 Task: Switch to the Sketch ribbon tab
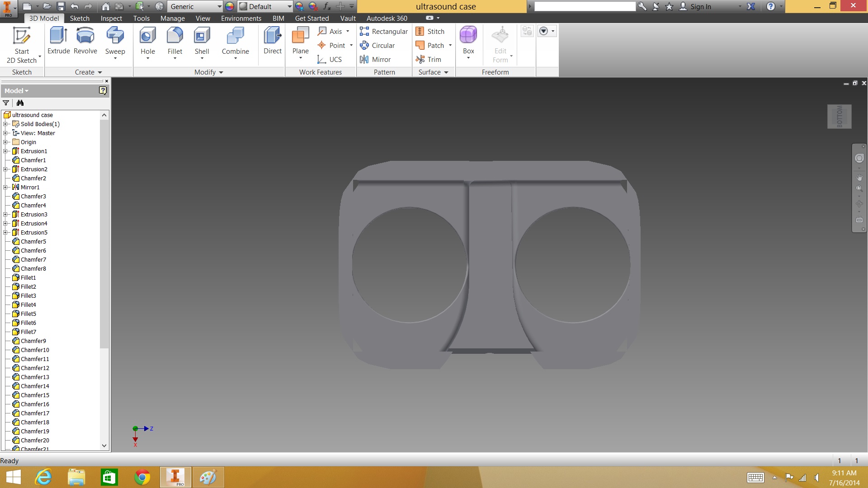click(x=80, y=18)
